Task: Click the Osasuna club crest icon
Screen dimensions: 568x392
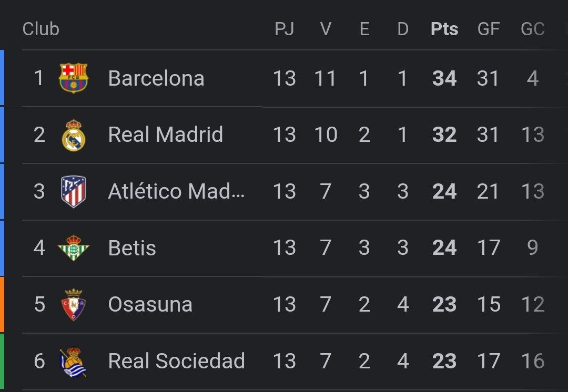Action: click(74, 305)
